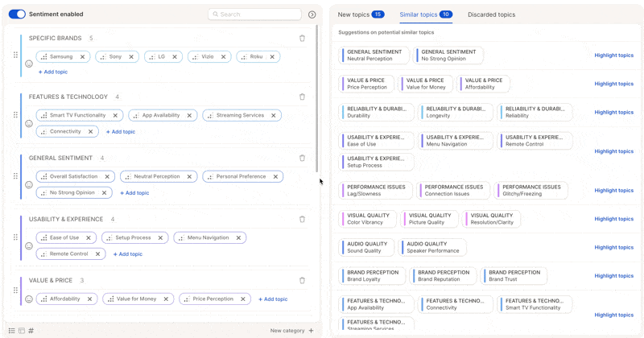
Task: Delete the Specific Brands category
Action: pyautogui.click(x=302, y=39)
